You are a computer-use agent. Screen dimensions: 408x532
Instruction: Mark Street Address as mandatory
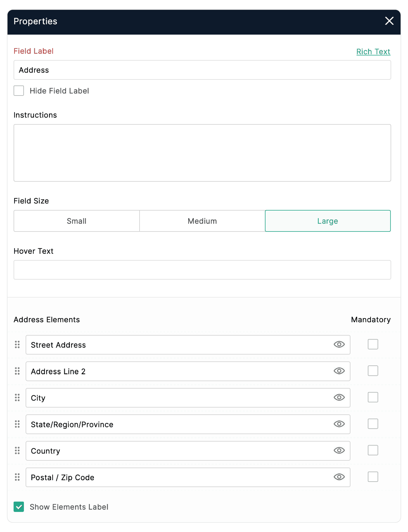[x=373, y=344]
